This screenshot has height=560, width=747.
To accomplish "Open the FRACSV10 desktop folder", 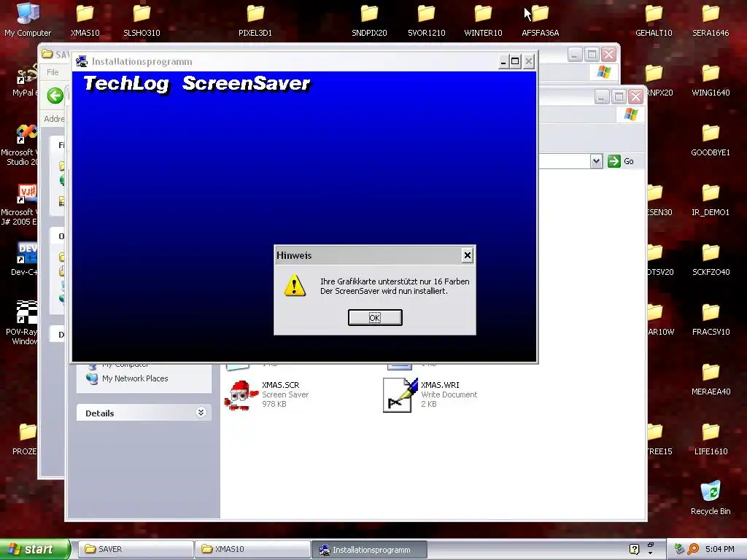I will pos(711,319).
